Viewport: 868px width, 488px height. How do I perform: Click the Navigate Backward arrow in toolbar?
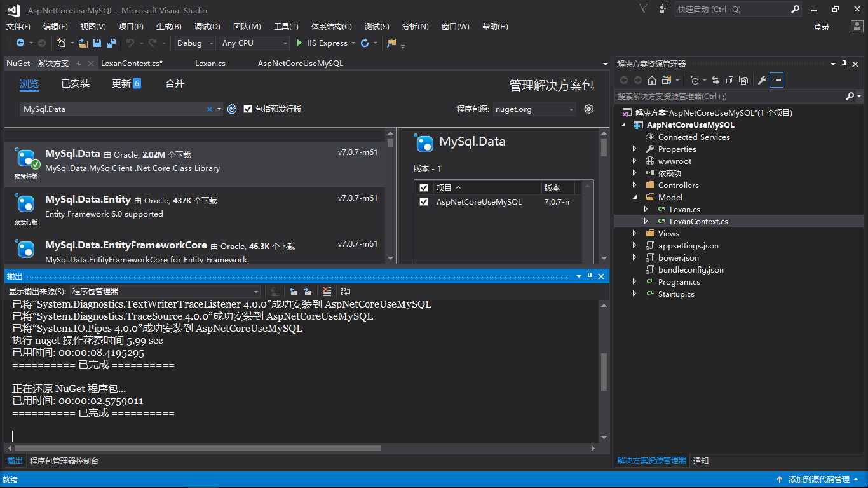pyautogui.click(x=20, y=43)
